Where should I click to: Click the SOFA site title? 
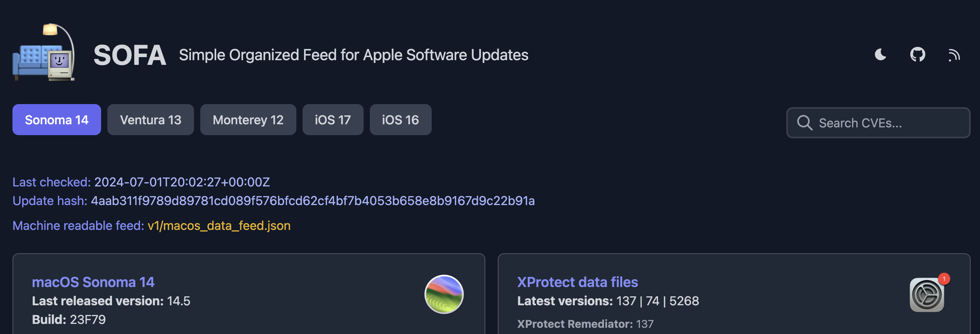point(130,55)
